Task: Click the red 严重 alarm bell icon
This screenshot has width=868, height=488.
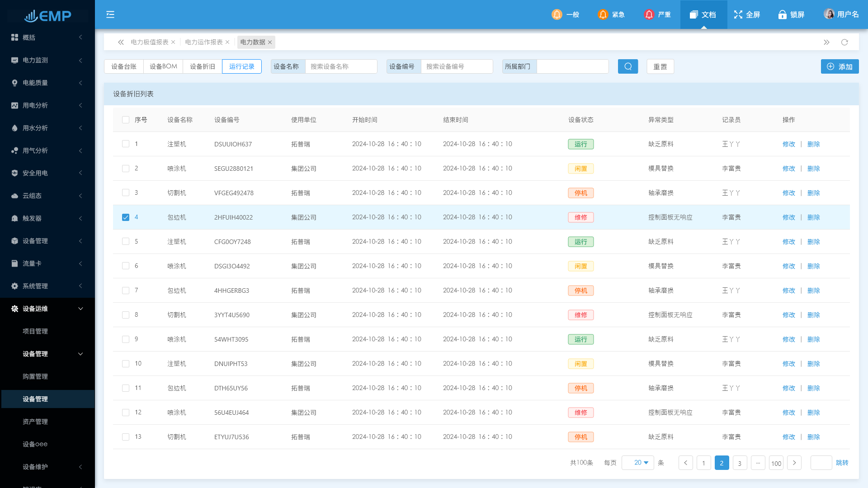Action: click(x=649, y=14)
